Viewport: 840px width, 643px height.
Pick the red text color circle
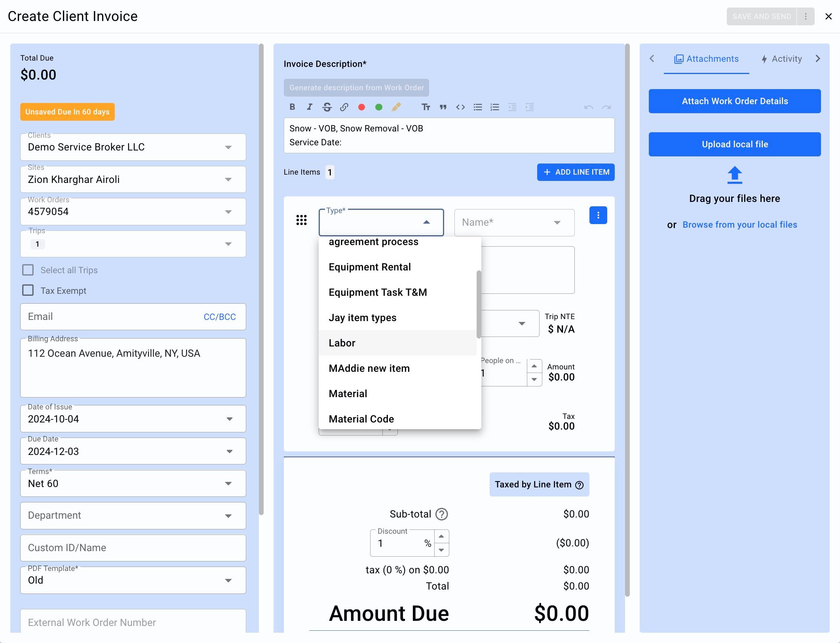point(361,107)
